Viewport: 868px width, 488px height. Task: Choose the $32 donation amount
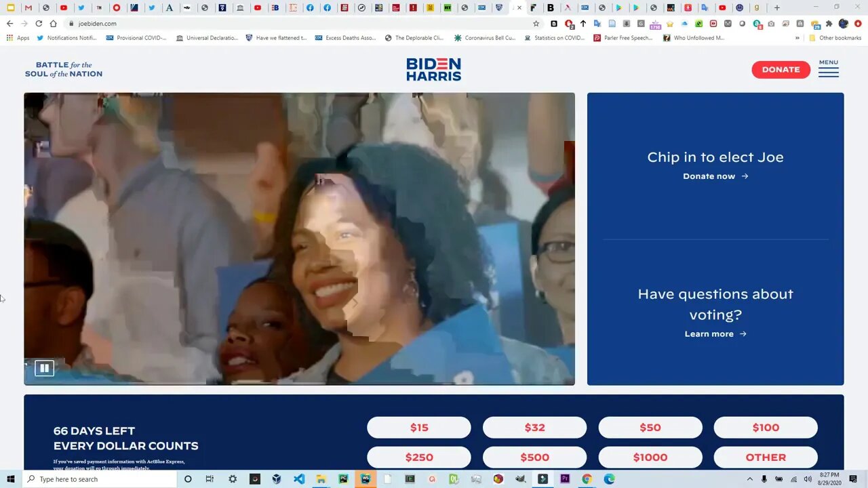[x=534, y=428]
